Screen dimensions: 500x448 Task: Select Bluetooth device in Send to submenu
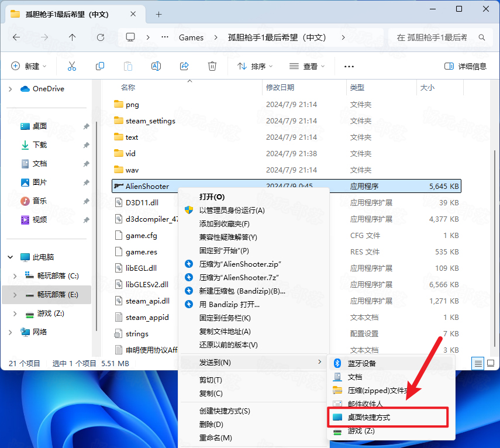click(391, 363)
